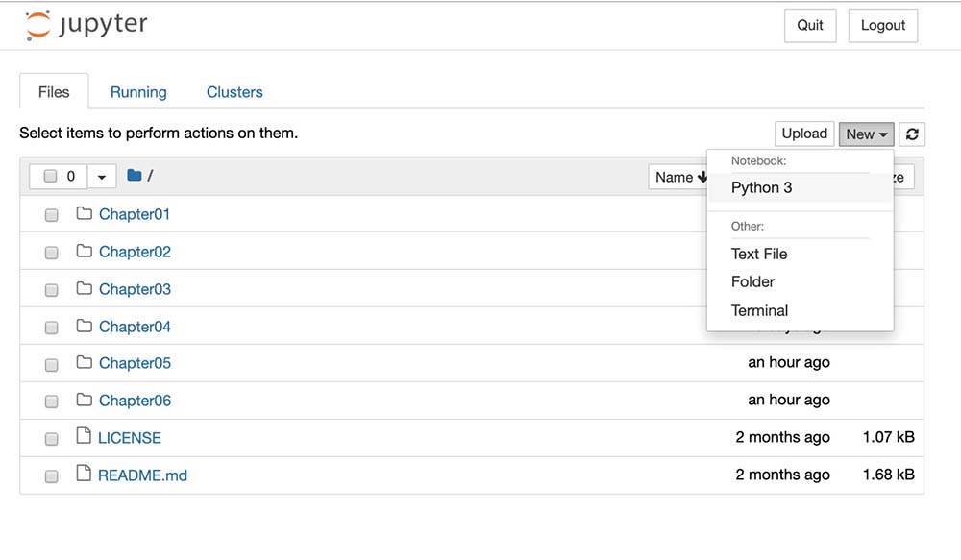Tick the checkbox for Chapter02
The width and height of the screenshot is (961, 560).
point(52,253)
